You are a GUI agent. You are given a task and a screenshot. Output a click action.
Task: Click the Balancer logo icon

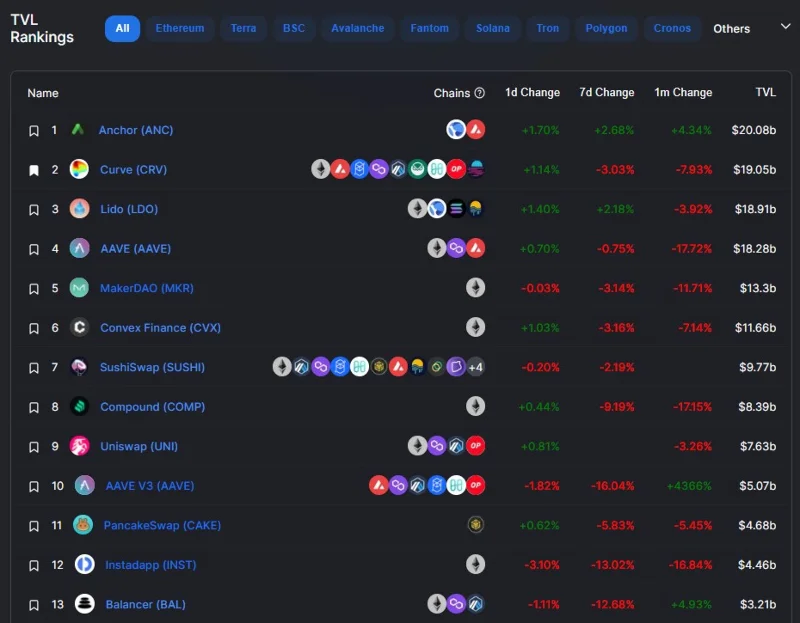pyautogui.click(x=84, y=604)
